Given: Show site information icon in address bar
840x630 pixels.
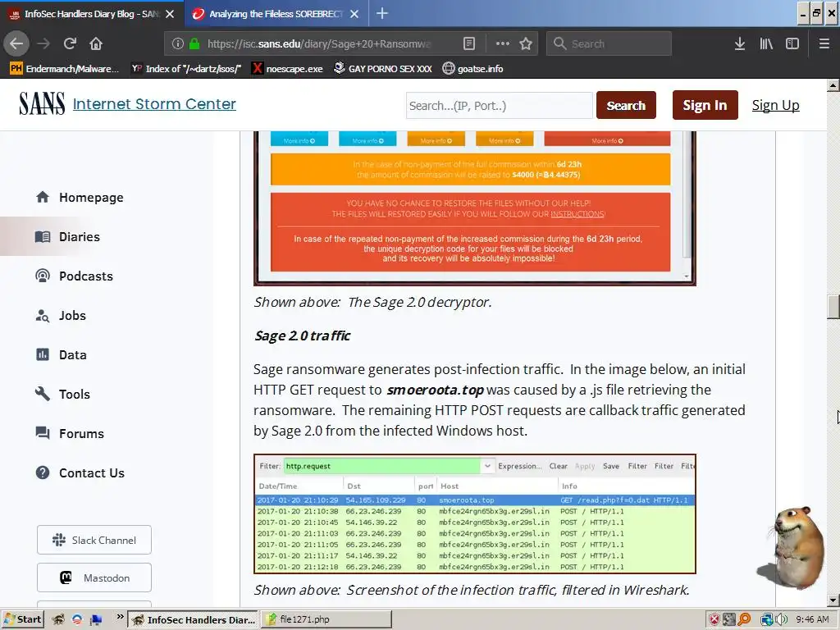Looking at the screenshot, I should [x=178, y=44].
